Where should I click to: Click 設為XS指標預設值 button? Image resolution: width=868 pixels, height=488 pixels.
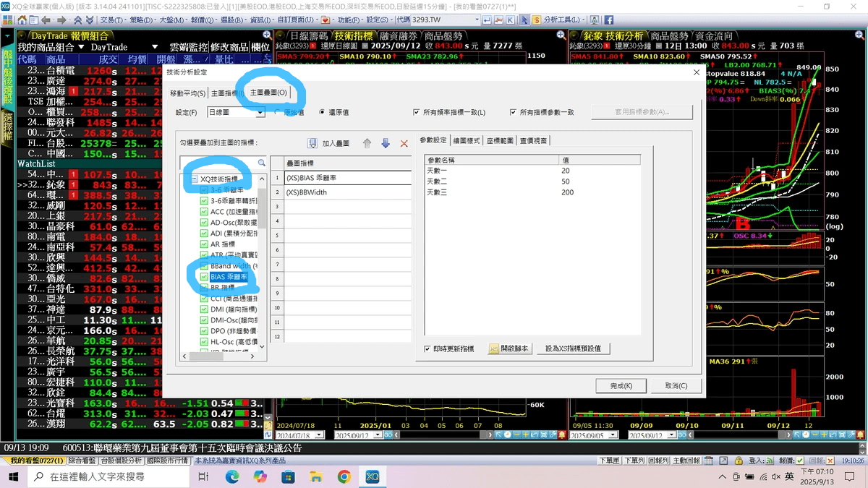pos(573,348)
